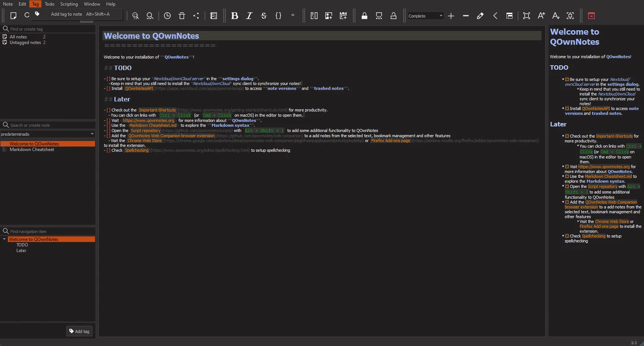Viewport: 644px width, 346px height.
Task: Click the new note icon in toolbar
Action: coord(13,16)
